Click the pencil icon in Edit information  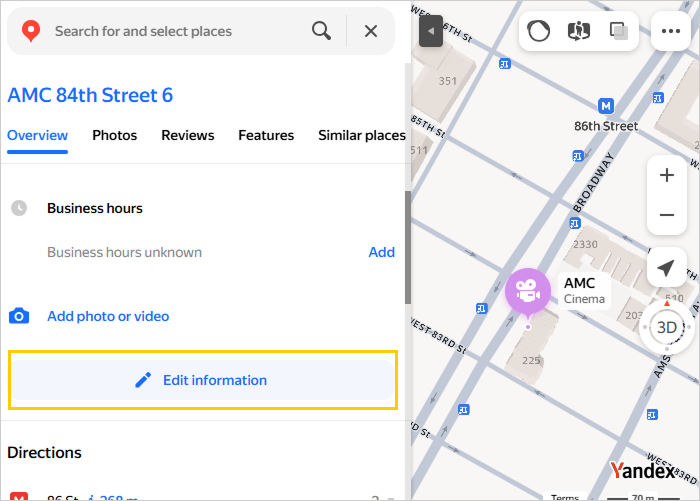point(143,380)
